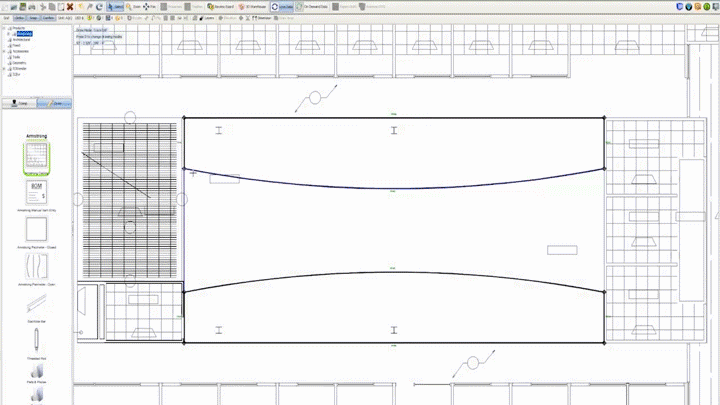The width and height of the screenshot is (720, 405).
Task: Click the Live Data icon
Action: point(281,7)
